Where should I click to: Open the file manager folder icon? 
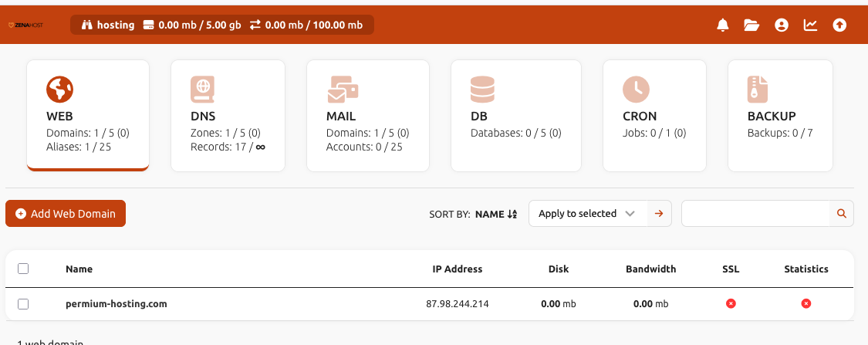click(751, 25)
